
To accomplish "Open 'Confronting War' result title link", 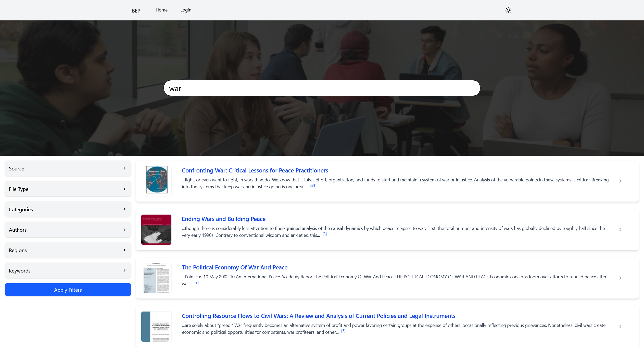I will click(x=255, y=170).
